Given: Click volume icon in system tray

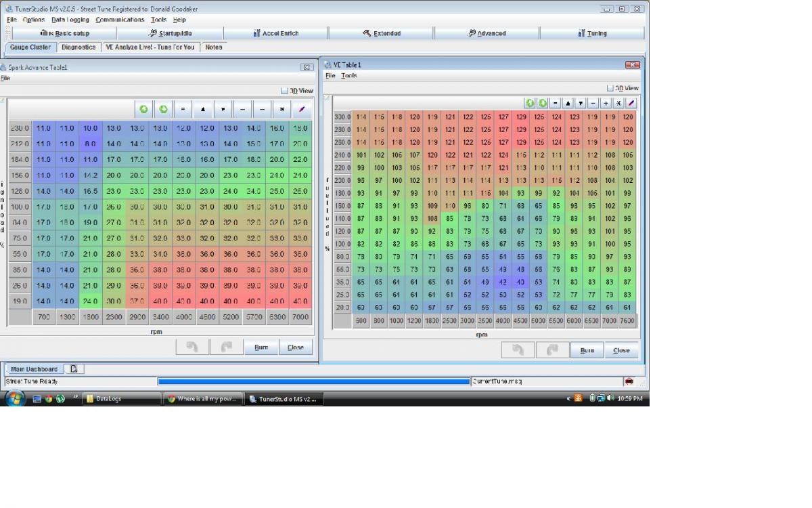Looking at the screenshot, I should click(611, 399).
